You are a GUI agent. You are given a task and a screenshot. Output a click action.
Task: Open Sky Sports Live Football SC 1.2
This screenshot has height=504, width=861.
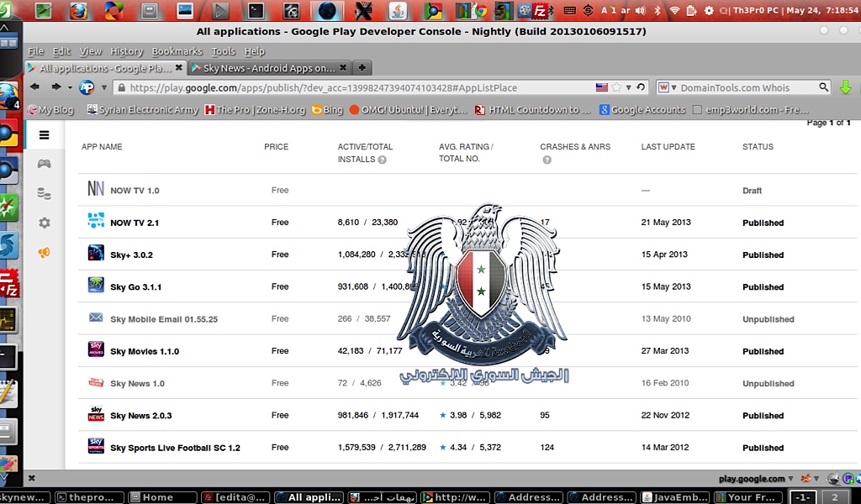(x=175, y=448)
